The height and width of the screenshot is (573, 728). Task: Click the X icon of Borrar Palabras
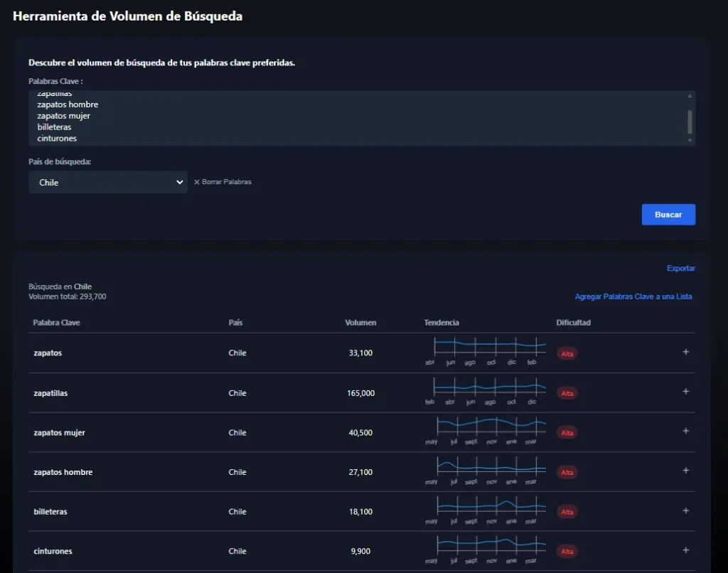click(x=197, y=182)
